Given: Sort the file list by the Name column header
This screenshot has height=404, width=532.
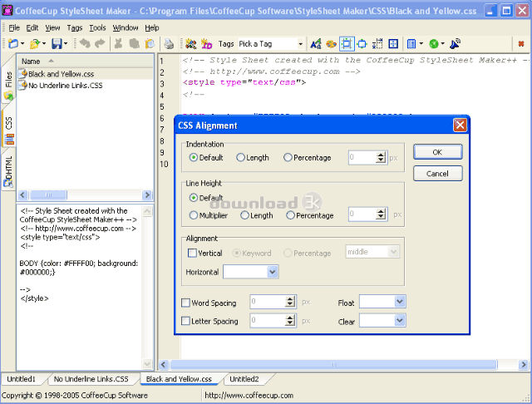Looking at the screenshot, I should pyautogui.click(x=85, y=61).
